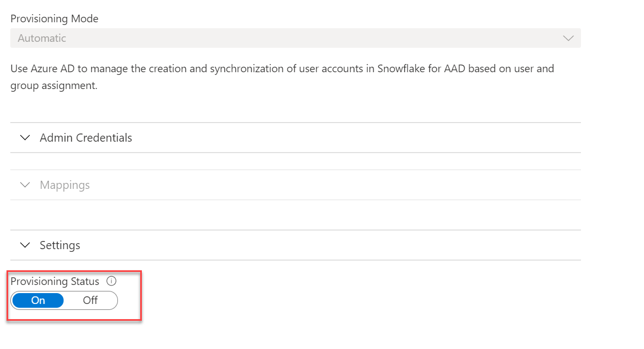
Task: Turn Provisioning Status On
Action: click(x=38, y=301)
